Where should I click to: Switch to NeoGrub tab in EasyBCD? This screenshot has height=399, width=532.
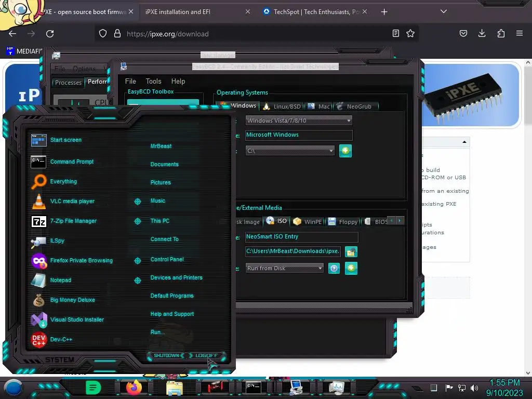355,107
